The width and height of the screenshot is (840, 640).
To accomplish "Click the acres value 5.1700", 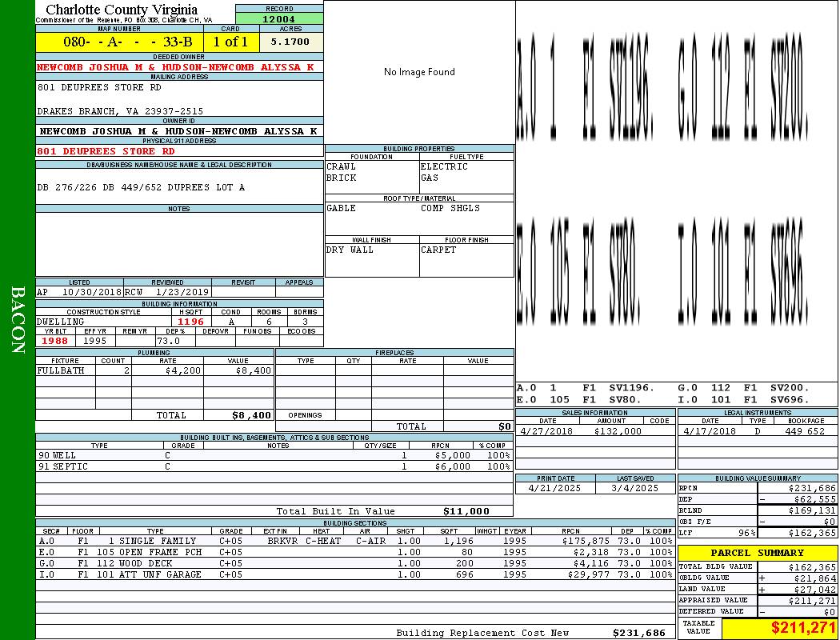I will 290,42.
